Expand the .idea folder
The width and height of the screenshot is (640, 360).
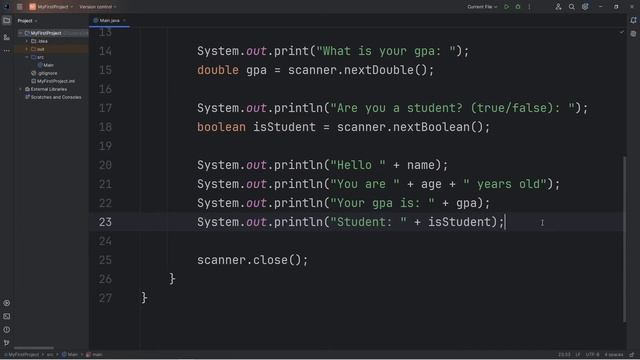[27, 41]
